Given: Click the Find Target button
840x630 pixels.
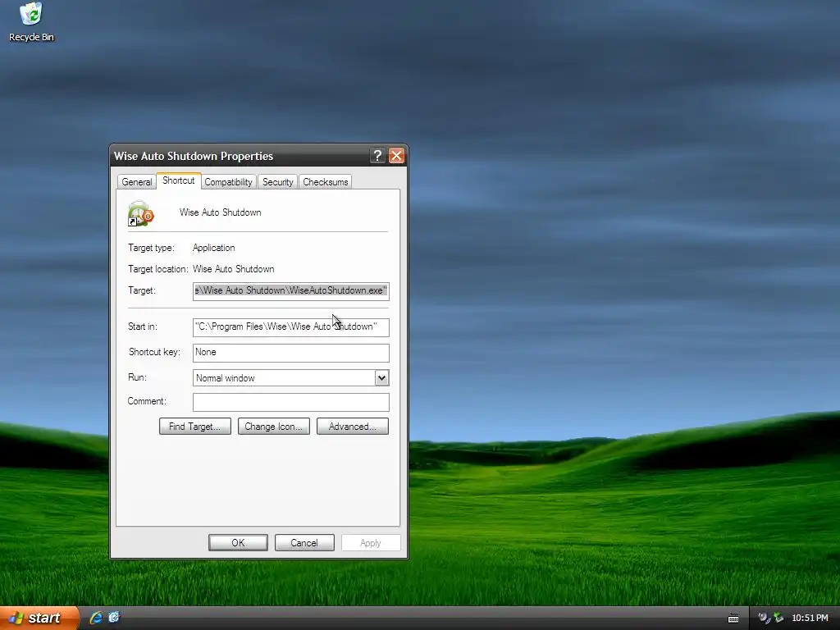Looking at the screenshot, I should tap(195, 427).
